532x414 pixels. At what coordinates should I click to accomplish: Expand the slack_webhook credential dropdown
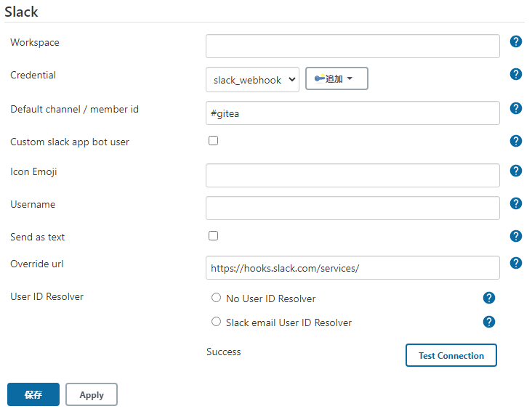click(252, 79)
